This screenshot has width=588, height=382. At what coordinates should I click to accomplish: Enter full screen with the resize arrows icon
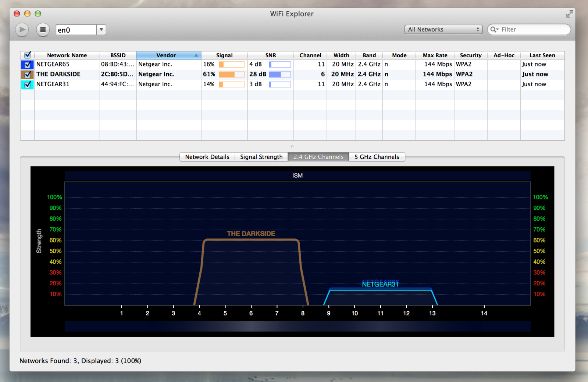coord(569,14)
